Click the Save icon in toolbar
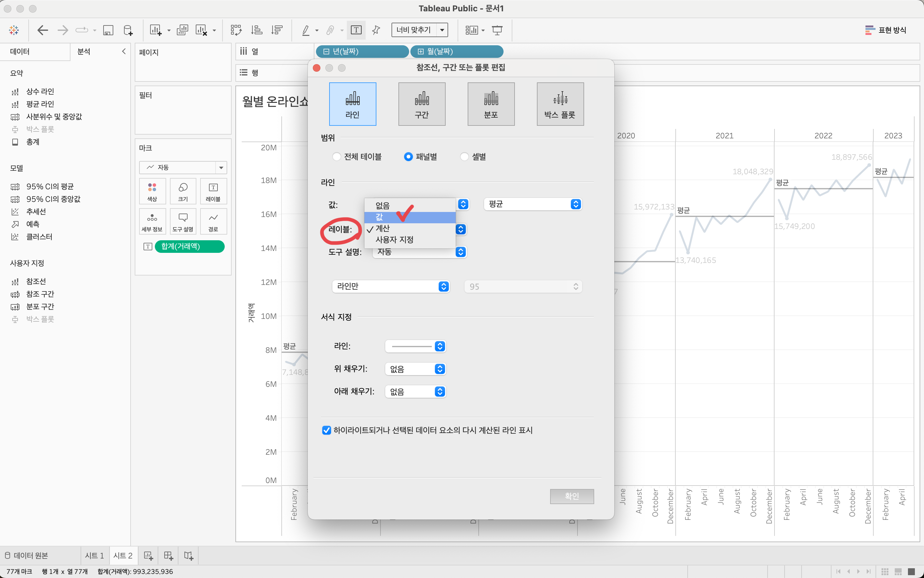Screen dimensions: 924x578 pyautogui.click(x=108, y=30)
